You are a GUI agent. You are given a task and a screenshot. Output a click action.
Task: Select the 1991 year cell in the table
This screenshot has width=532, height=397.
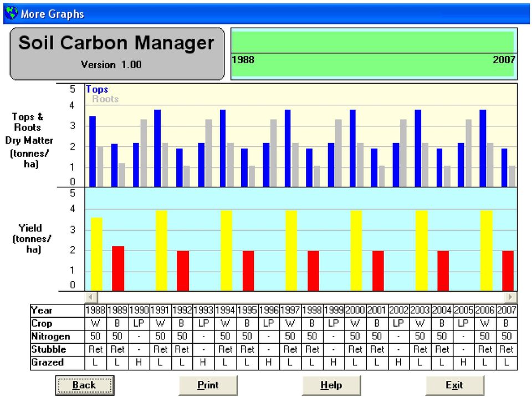[161, 311]
